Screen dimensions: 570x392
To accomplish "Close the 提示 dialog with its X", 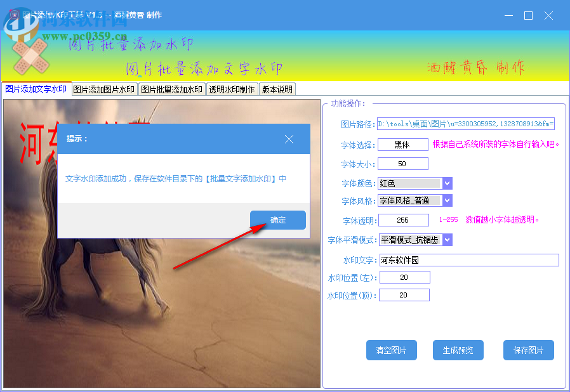I will (x=289, y=139).
